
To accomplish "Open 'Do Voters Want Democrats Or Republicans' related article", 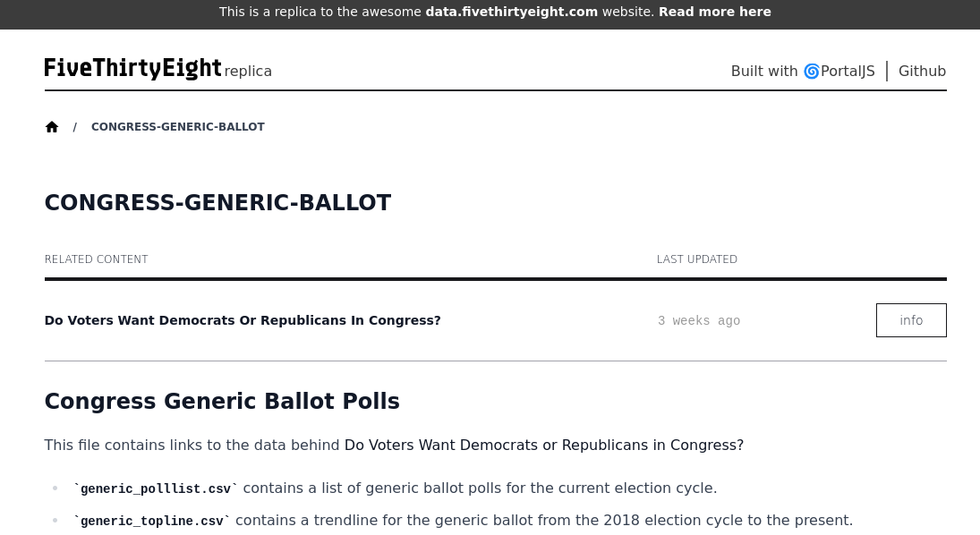I will (243, 320).
